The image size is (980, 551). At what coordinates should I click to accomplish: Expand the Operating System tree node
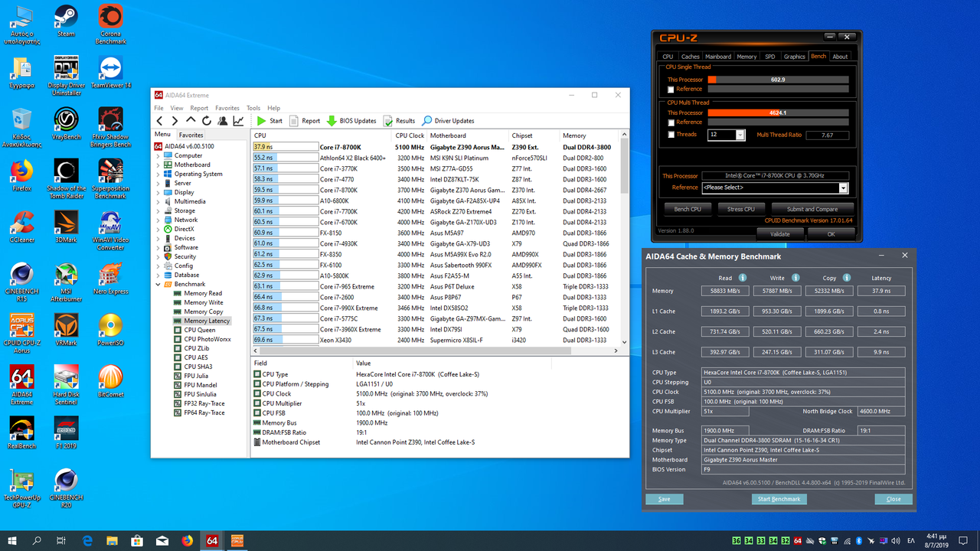tap(158, 174)
